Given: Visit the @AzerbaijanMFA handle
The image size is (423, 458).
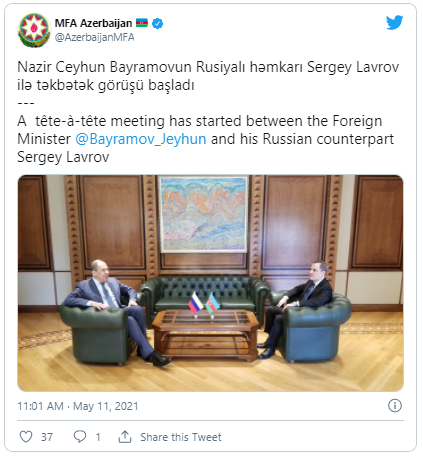Looking at the screenshot, I should tap(94, 37).
